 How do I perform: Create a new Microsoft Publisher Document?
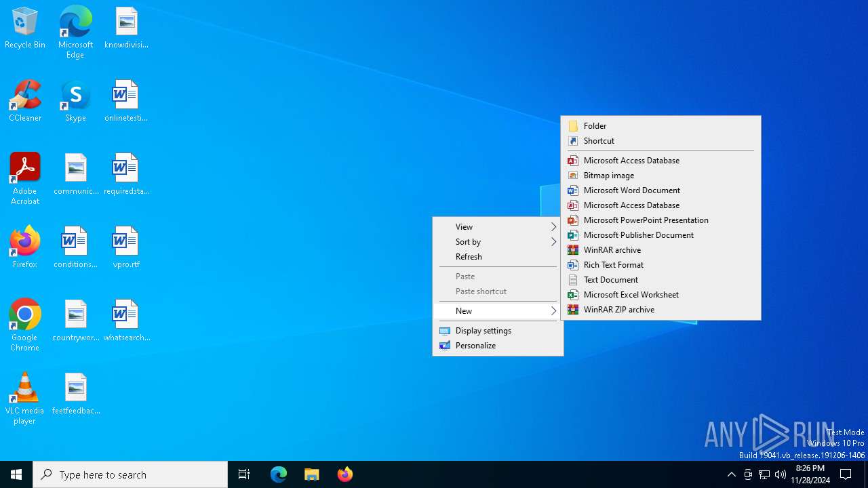point(660,235)
